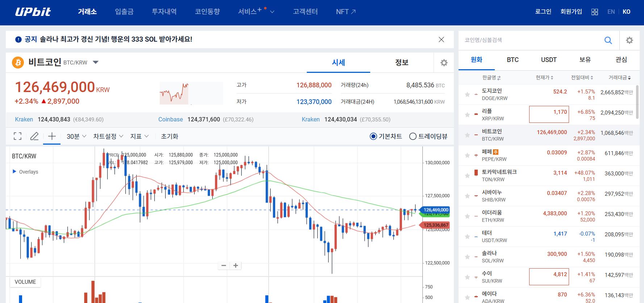Open the 차트설정 dropdown
The width and height of the screenshot is (644, 303).
(108, 136)
